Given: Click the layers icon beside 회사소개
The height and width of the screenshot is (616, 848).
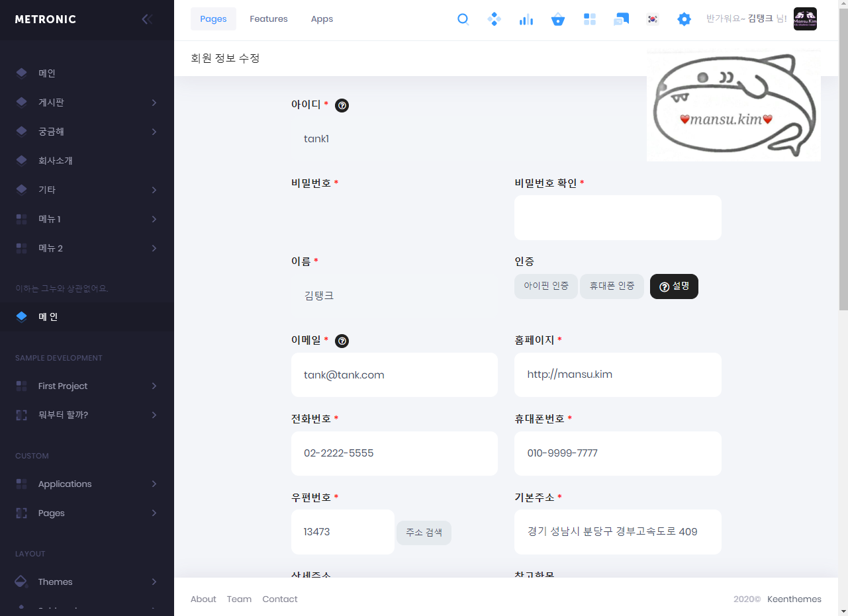Looking at the screenshot, I should [x=21, y=161].
